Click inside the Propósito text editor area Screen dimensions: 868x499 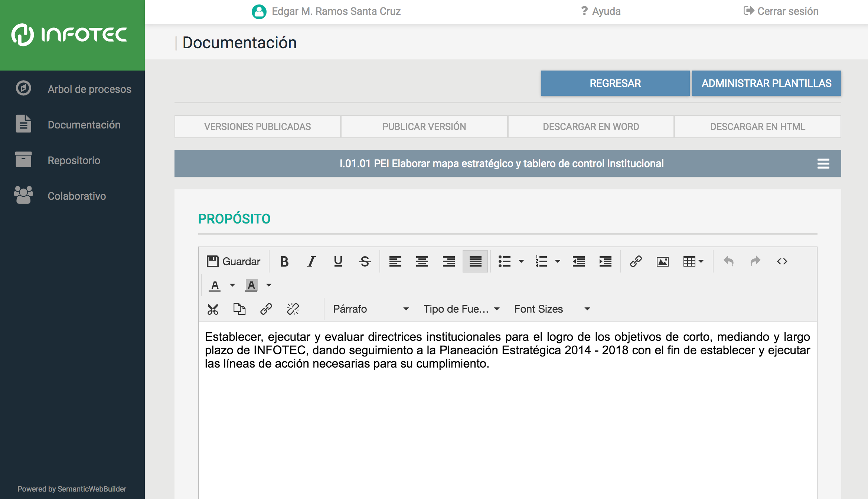pyautogui.click(x=508, y=410)
